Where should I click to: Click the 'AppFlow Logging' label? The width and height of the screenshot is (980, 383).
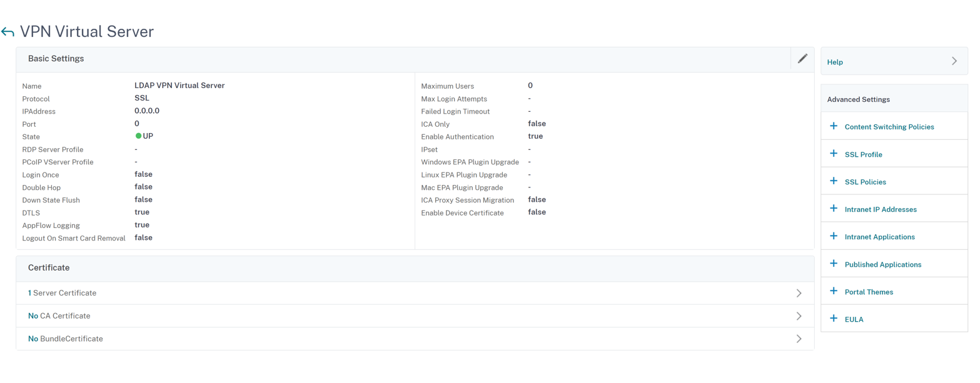coord(51,226)
